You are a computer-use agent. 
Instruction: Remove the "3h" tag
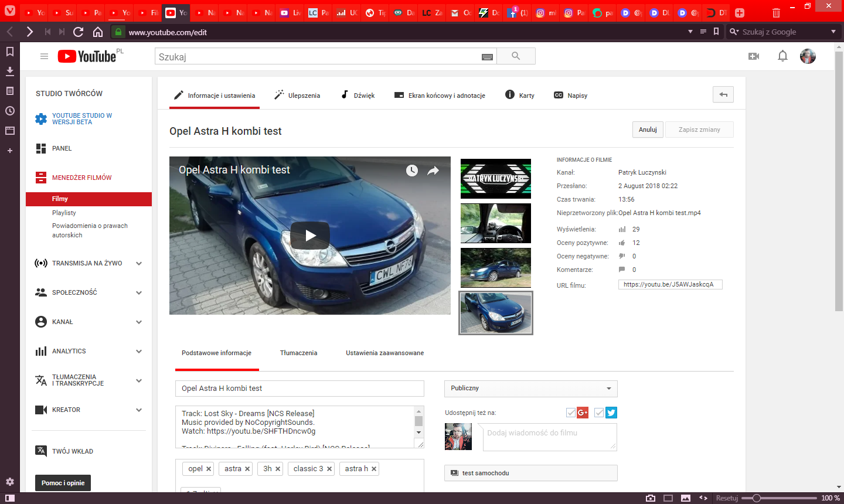click(278, 469)
